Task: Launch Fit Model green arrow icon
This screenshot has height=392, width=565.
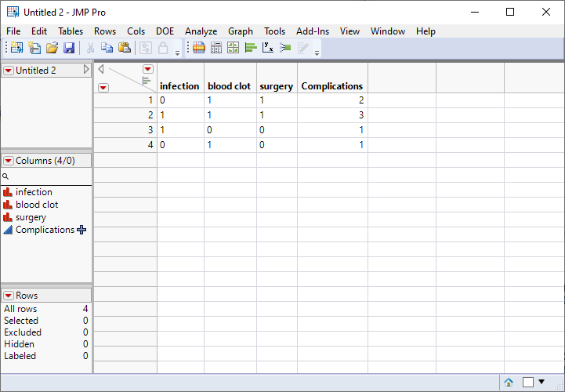Action: coord(285,48)
